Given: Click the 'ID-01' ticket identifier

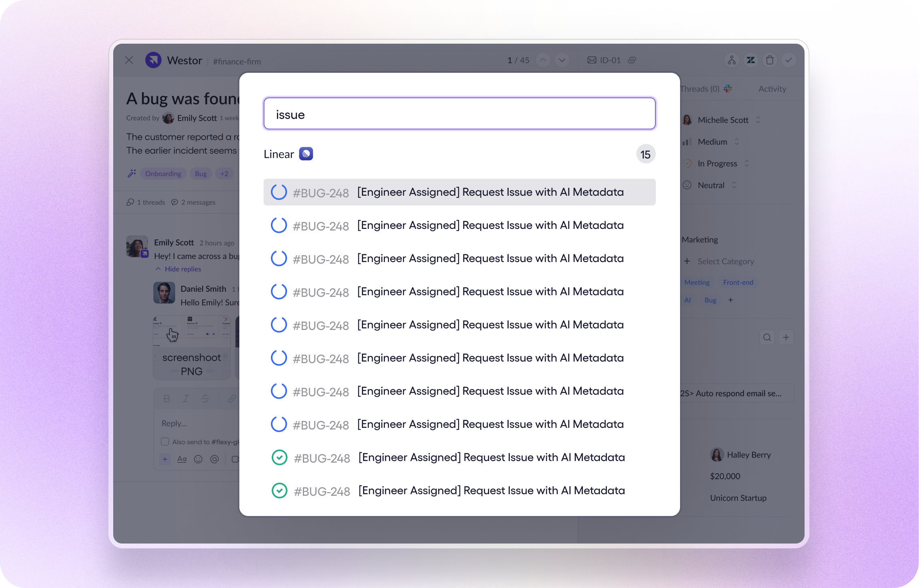Looking at the screenshot, I should (610, 60).
